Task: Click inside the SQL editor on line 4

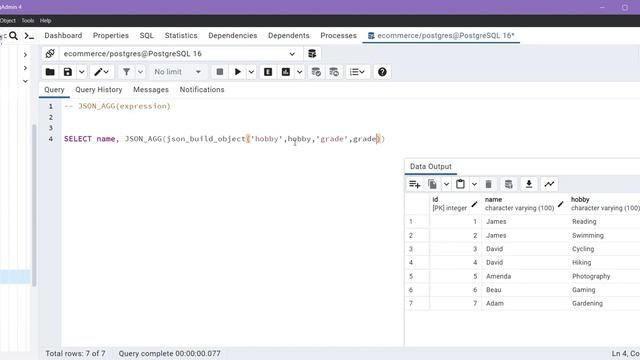Action: pos(224,139)
